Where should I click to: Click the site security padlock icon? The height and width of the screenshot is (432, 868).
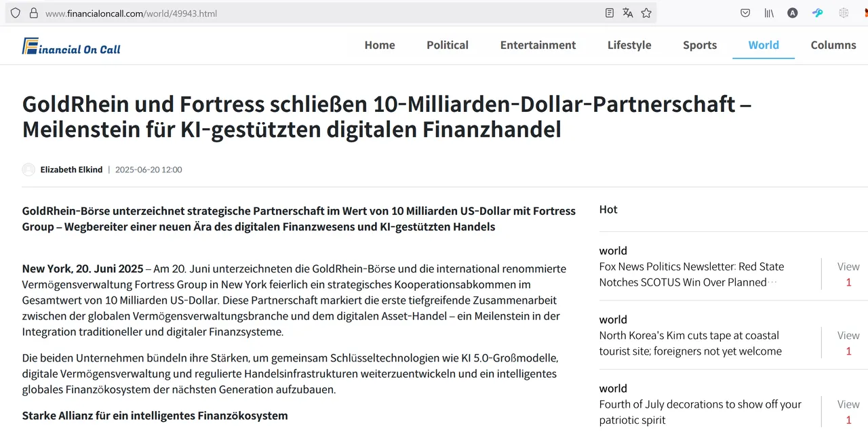point(33,13)
